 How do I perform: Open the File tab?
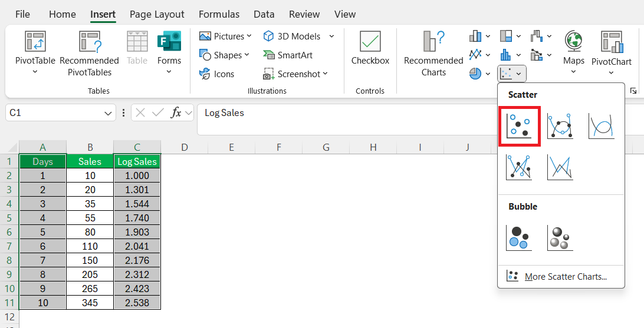22,14
